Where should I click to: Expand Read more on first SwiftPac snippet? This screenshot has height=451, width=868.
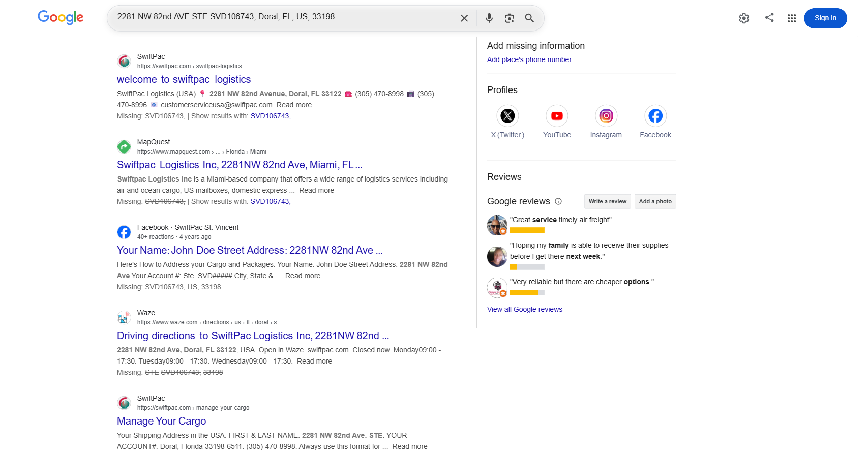tap(294, 105)
